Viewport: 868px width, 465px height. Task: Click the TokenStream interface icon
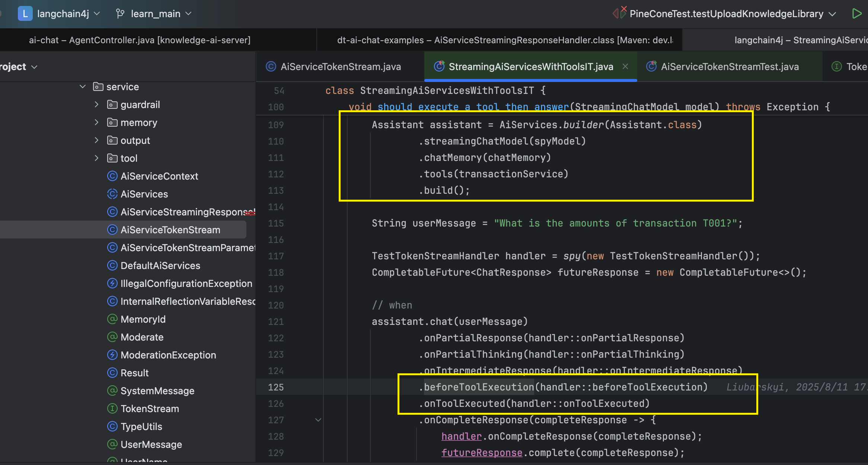112,409
